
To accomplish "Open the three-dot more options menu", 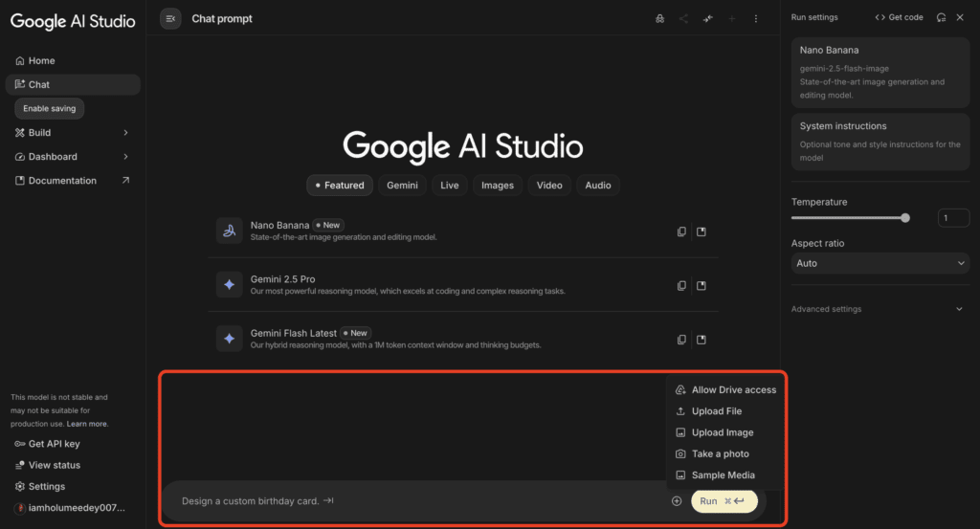I will tap(756, 18).
